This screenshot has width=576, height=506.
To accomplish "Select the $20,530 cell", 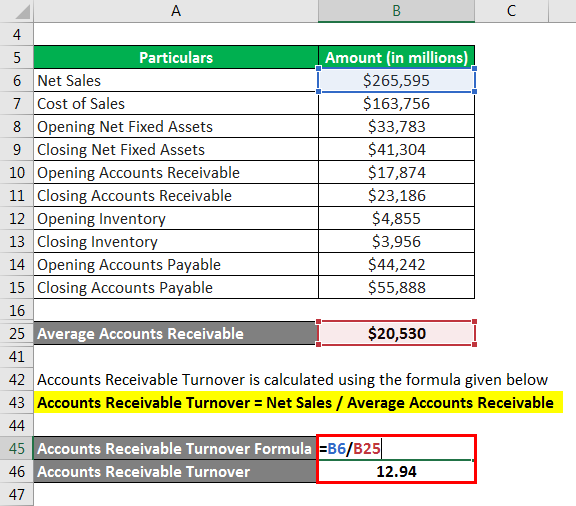I will click(x=396, y=333).
